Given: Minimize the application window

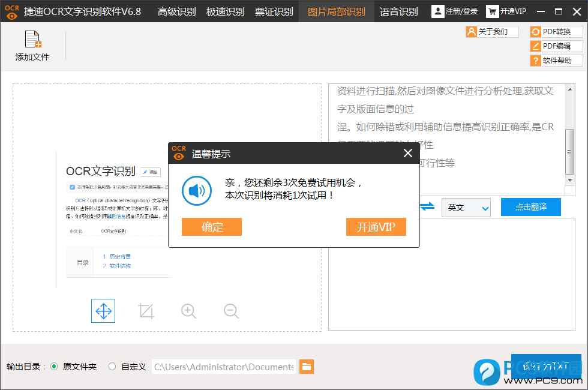Looking at the screenshot, I should (541, 11).
